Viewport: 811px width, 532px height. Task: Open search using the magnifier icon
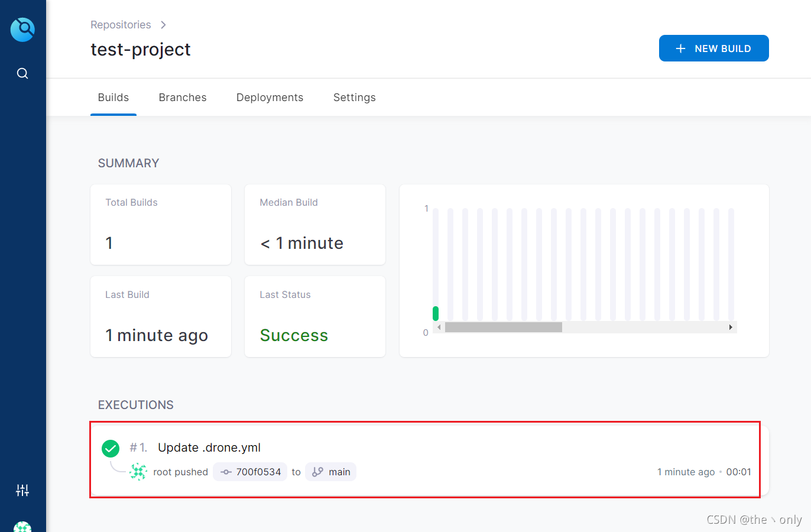22,73
